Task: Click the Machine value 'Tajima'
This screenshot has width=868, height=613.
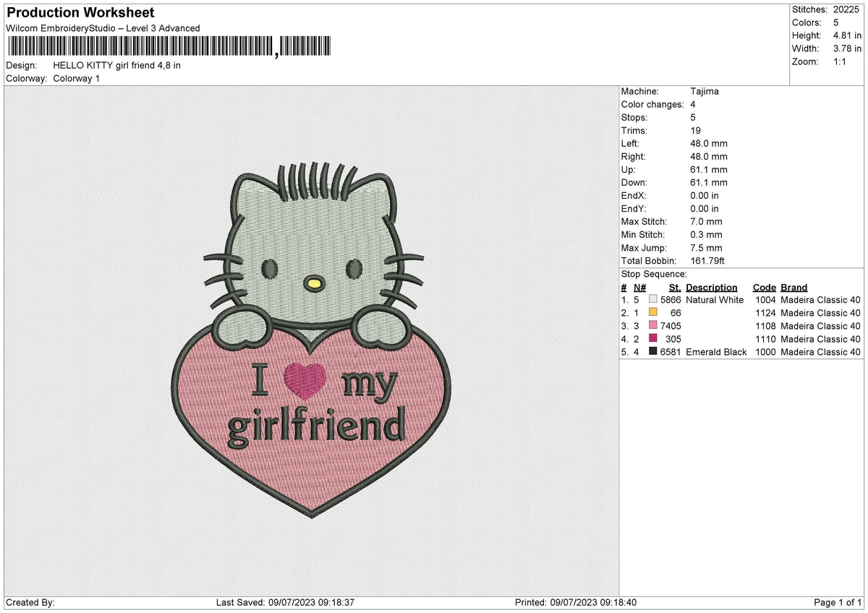Action: click(705, 91)
